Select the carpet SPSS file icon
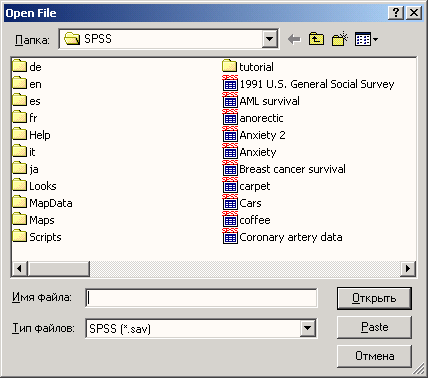The width and height of the screenshot is (428, 378). click(x=230, y=185)
